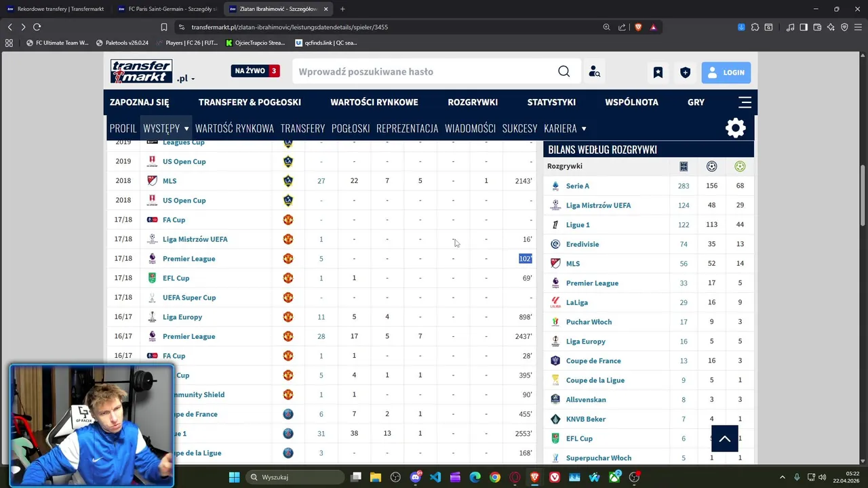The image size is (868, 488).
Task: Open new browser tab plus button
Action: tap(342, 9)
